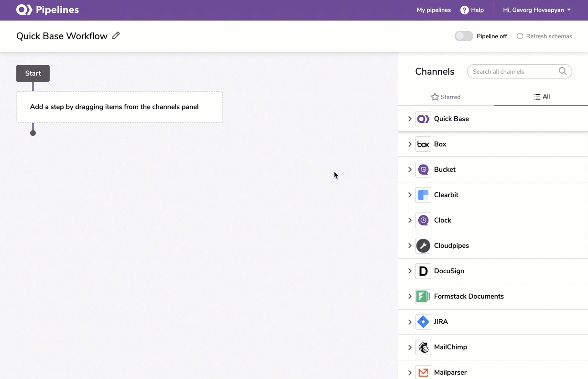This screenshot has width=588, height=379.
Task: Expand the Clock channel chevron
Action: pos(410,220)
